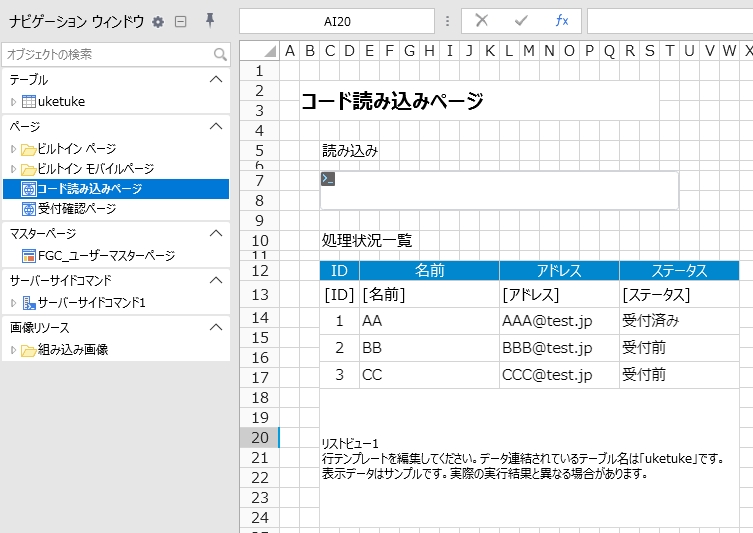Open navigation window settings gear

pyautogui.click(x=158, y=21)
